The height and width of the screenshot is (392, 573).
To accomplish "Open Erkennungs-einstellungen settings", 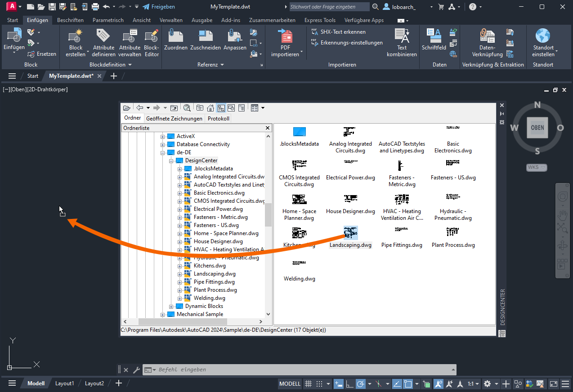I will [347, 43].
